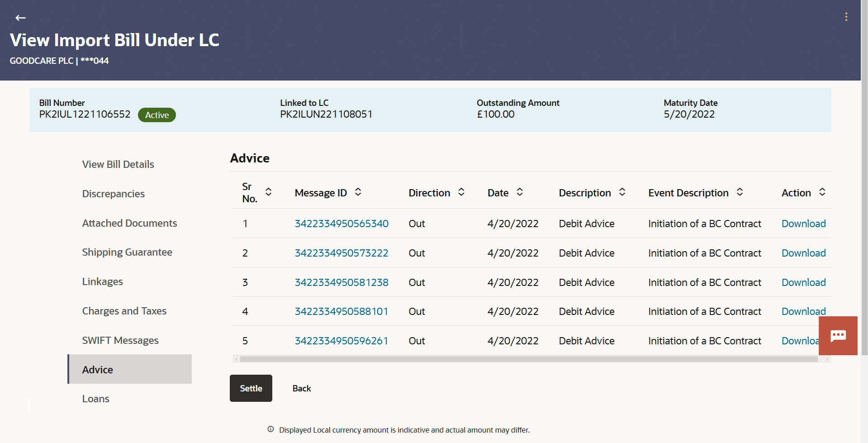Sort the table by Sr No.
Viewport: 868px width, 443px height.
coord(268,192)
